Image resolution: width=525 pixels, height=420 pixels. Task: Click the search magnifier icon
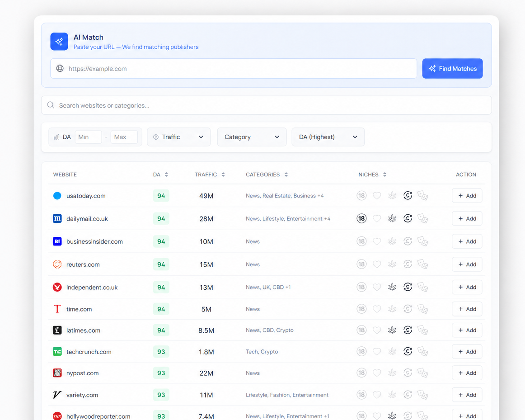(51, 105)
